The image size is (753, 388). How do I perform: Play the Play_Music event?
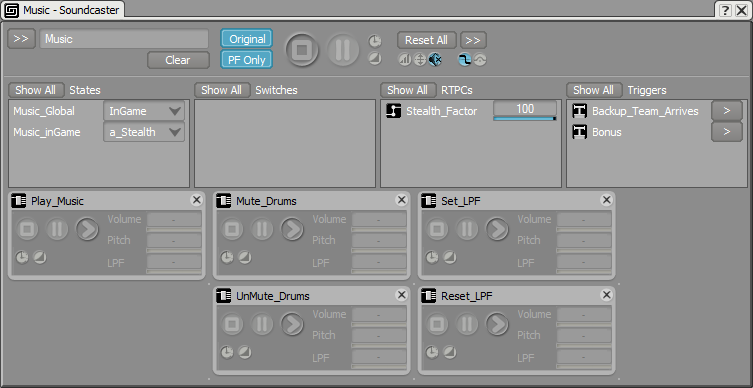pyautogui.click(x=87, y=230)
